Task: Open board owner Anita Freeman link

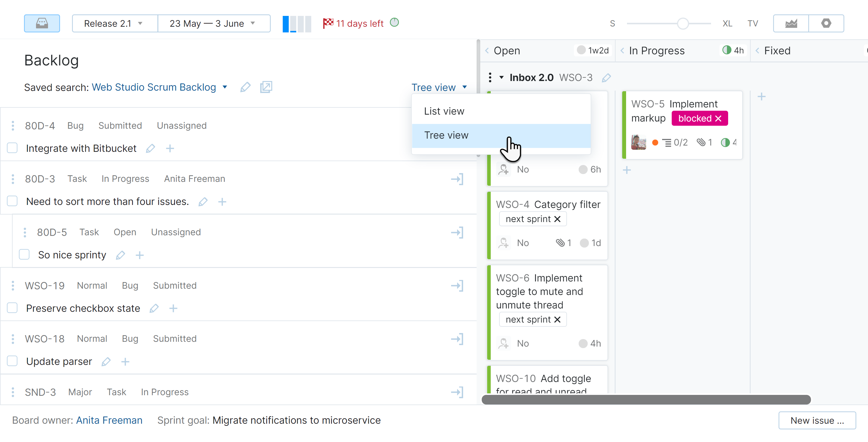Action: pos(109,420)
